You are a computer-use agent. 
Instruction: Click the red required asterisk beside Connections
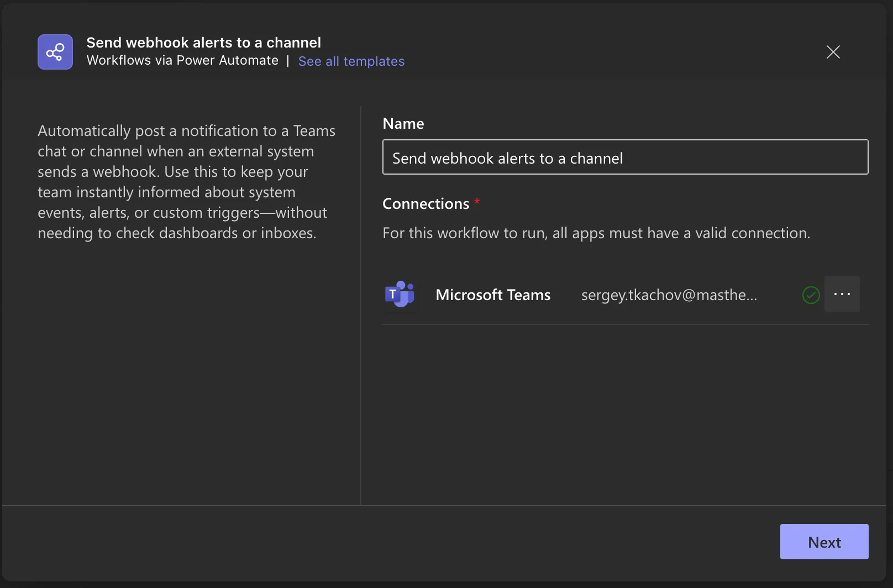(x=477, y=201)
